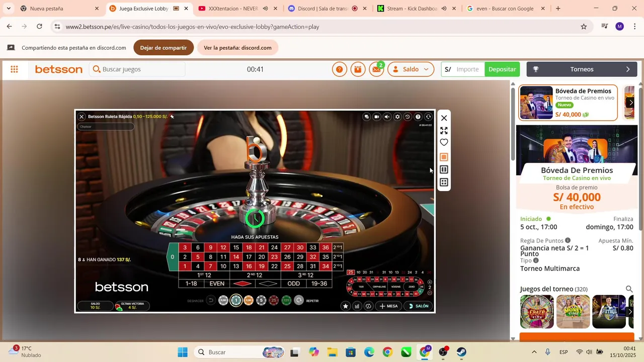644x362 pixels.
Task: Click Dejar de compartir button
Action: click(164, 48)
